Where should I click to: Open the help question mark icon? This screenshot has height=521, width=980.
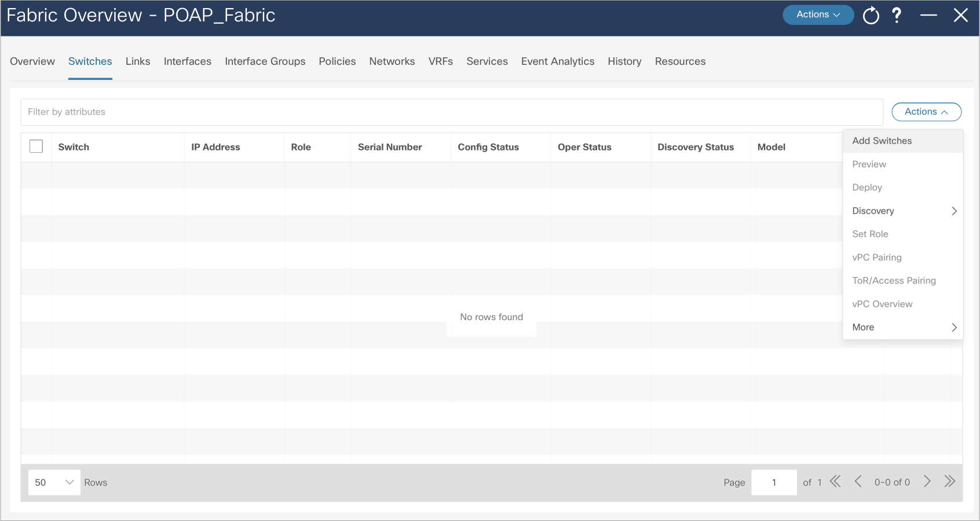click(897, 15)
